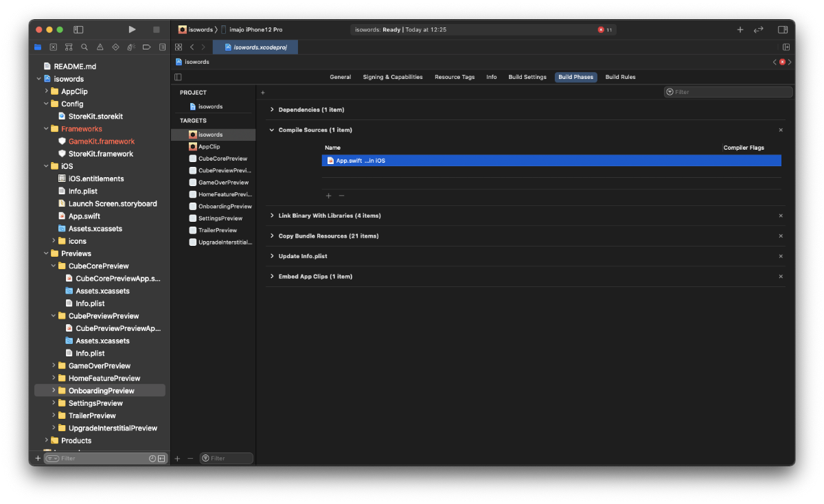Toggle recent files filter clock icon
The image size is (824, 504).
point(152,458)
